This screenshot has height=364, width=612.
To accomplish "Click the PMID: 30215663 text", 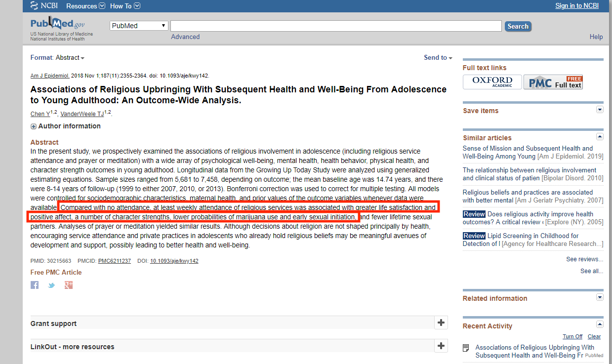I will 51,261.
